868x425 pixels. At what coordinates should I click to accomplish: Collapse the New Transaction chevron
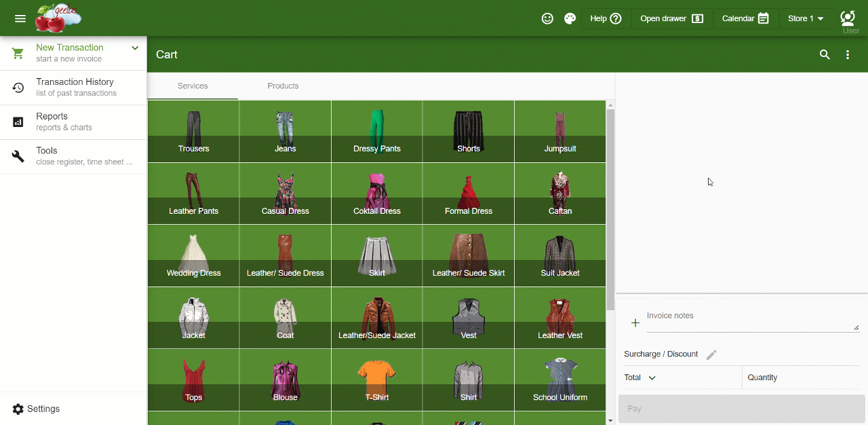pos(135,48)
